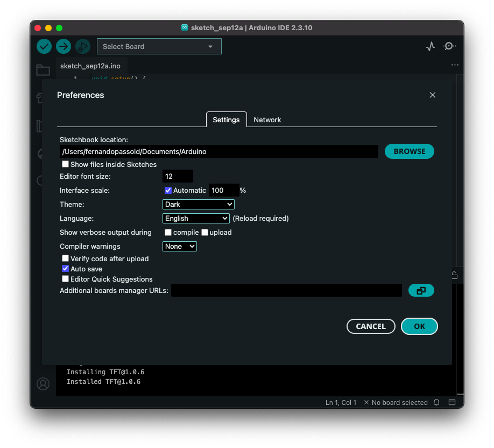Close the Preferences dialog with X

tap(433, 95)
